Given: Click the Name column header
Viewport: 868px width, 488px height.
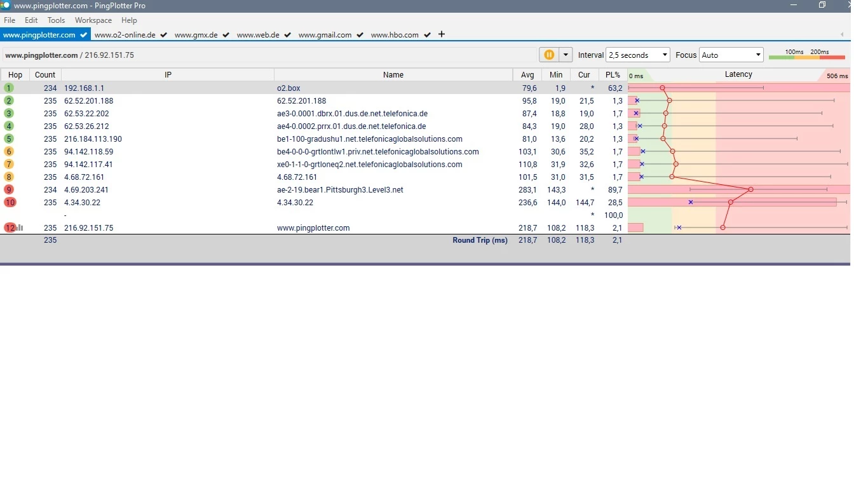Looking at the screenshot, I should [x=393, y=75].
